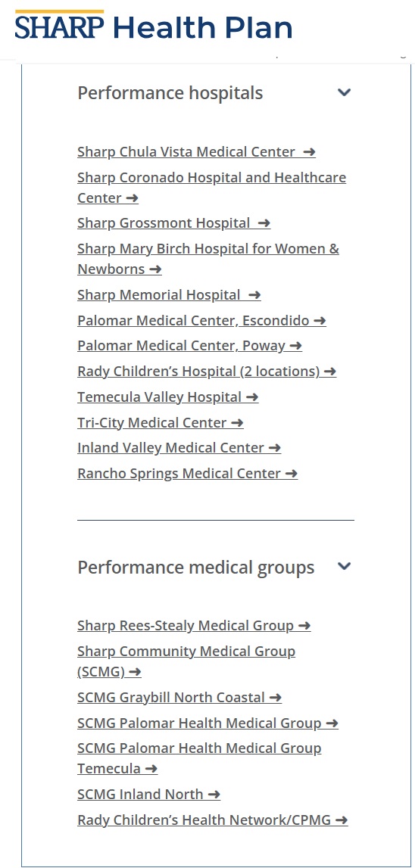415x868 pixels.
Task: Open Palomar Medical Center, Poway
Action: coord(189,346)
